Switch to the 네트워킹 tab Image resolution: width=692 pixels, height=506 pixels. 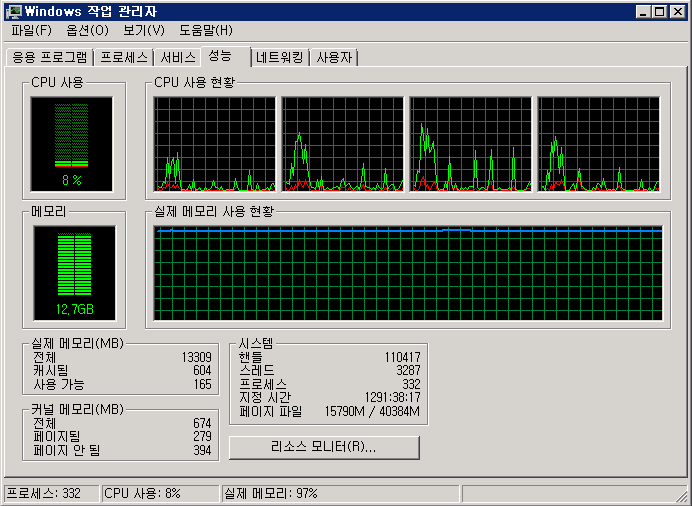click(280, 57)
